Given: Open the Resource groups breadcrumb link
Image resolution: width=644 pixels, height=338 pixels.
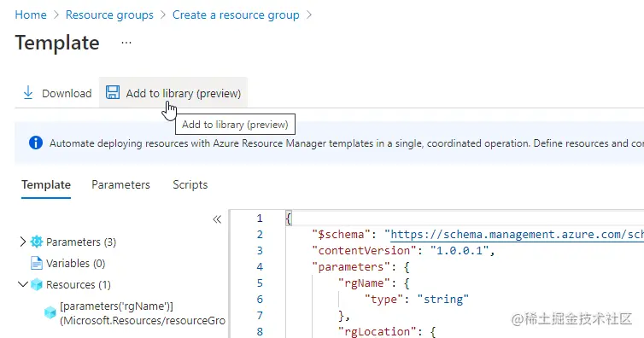Looking at the screenshot, I should (x=109, y=15).
